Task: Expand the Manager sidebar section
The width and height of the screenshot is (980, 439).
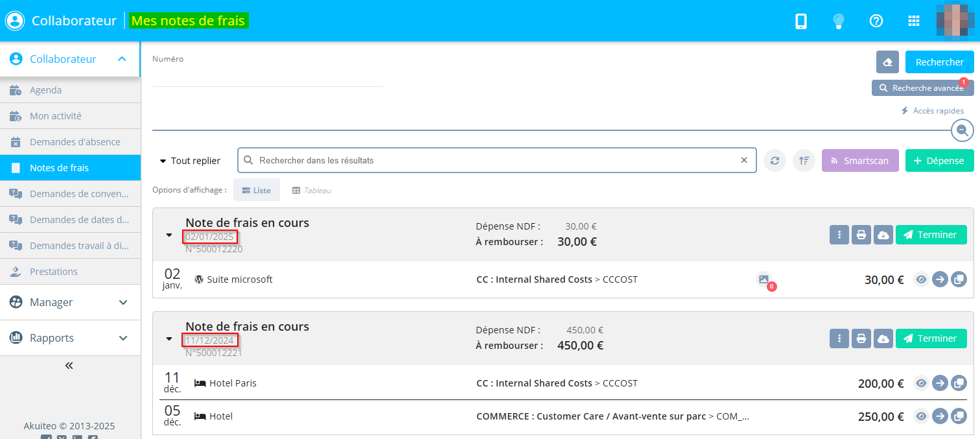Action: pyautogui.click(x=70, y=302)
